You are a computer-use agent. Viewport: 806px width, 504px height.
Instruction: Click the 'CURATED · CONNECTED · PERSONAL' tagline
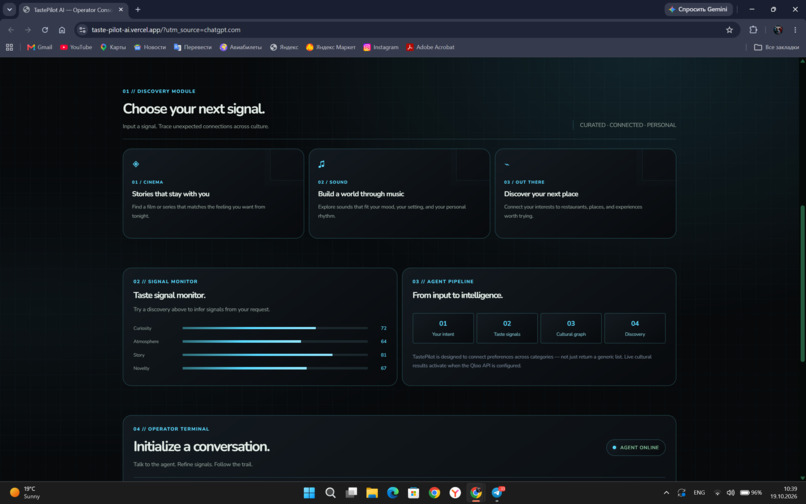coord(628,125)
